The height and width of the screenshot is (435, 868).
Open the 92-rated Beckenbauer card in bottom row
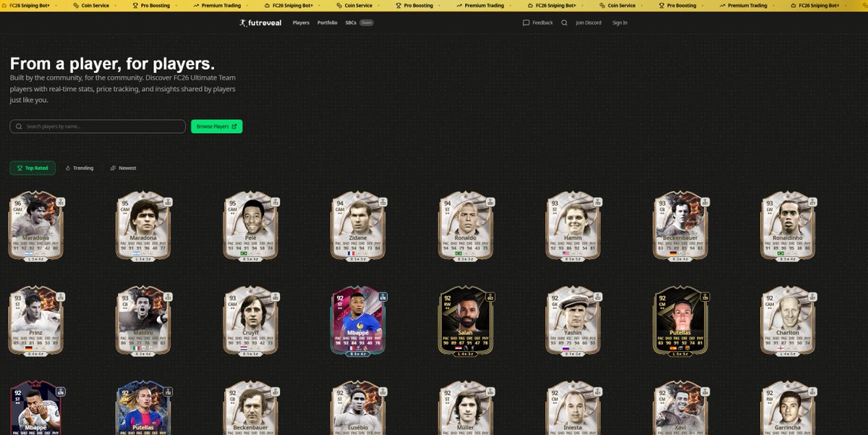click(250, 409)
